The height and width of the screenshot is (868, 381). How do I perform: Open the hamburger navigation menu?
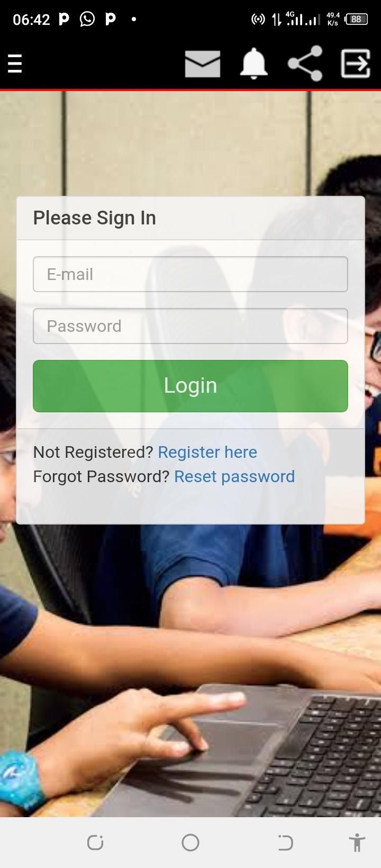(x=15, y=64)
